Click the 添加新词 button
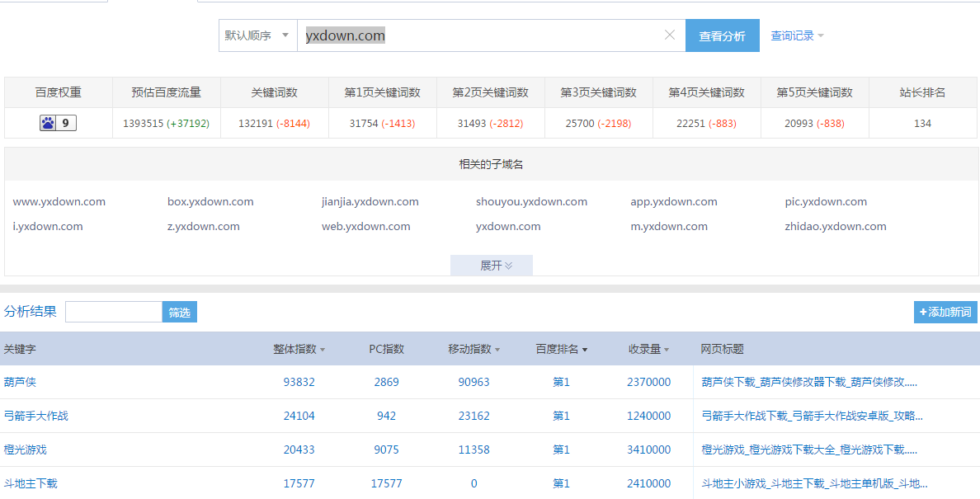The height and width of the screenshot is (499, 980). tap(945, 313)
